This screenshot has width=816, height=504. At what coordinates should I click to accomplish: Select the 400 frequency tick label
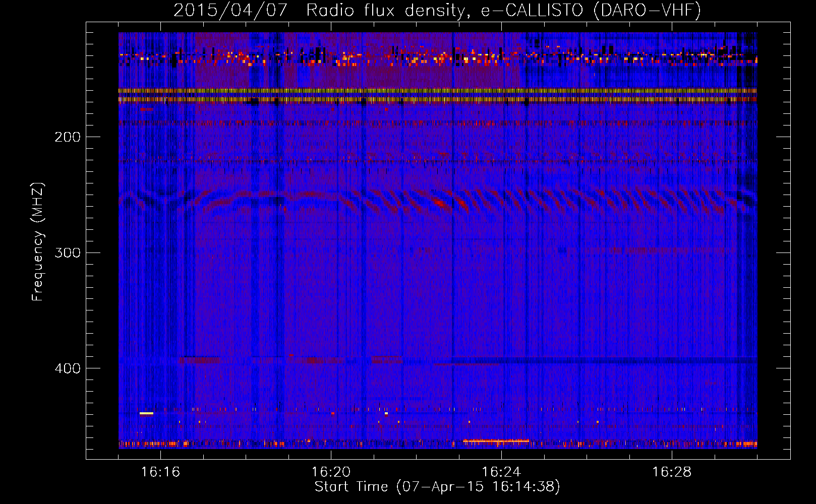coord(67,368)
